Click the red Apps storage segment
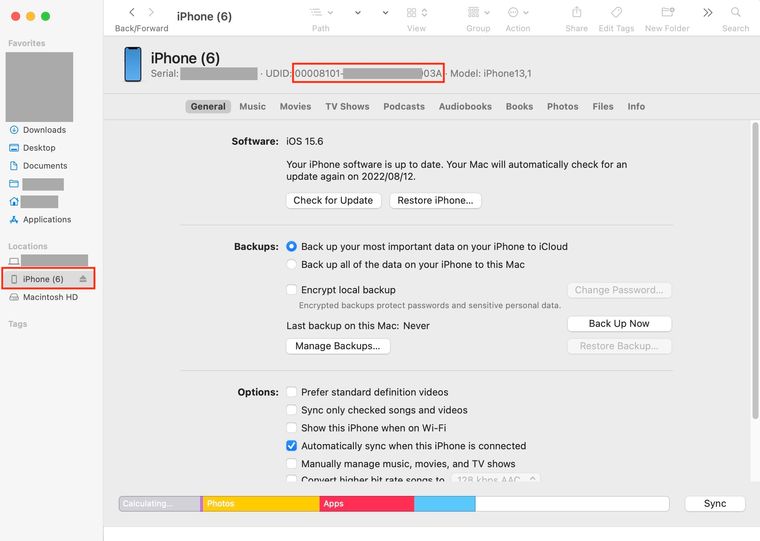 pos(367,504)
